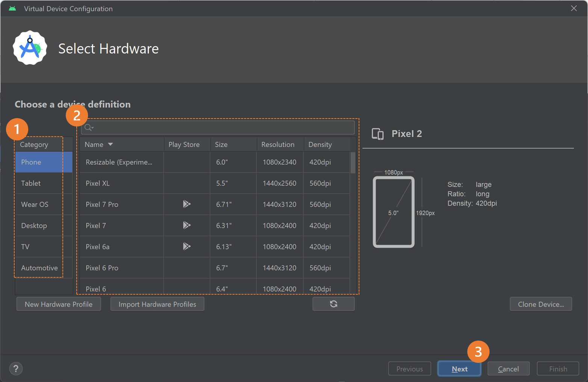
Task: Select the TV category
Action: point(44,247)
